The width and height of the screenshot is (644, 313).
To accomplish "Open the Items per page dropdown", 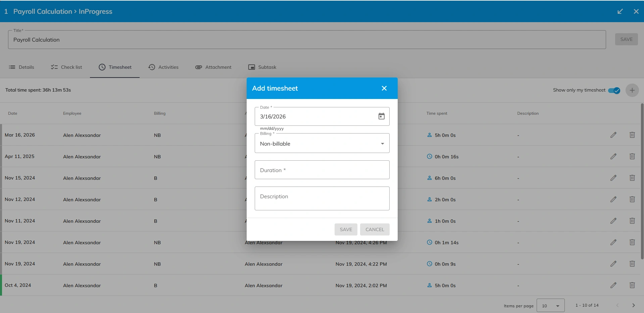I will (550, 306).
